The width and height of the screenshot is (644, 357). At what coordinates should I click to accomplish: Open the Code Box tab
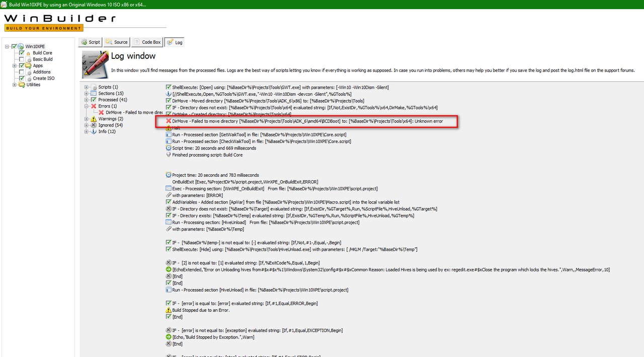tap(147, 42)
